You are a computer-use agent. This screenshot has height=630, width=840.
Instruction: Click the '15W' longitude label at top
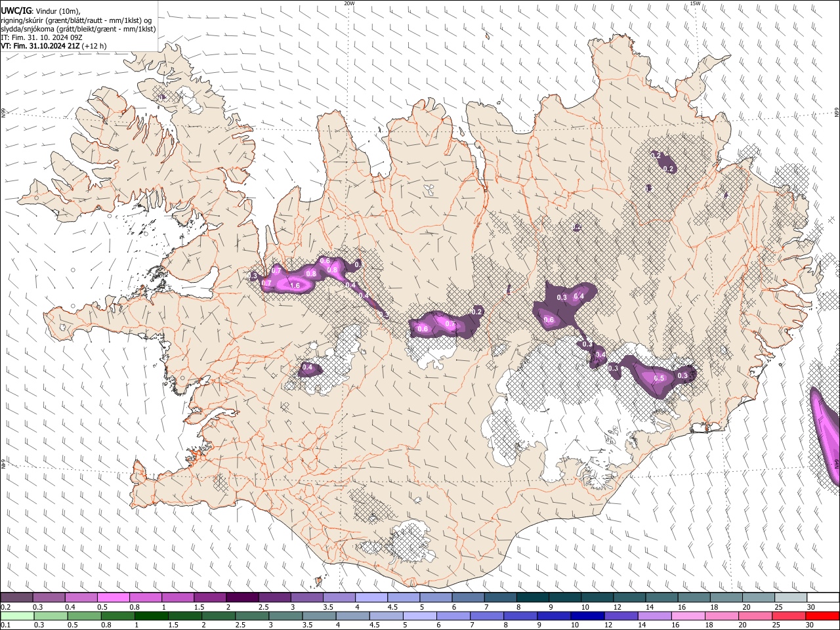pyautogui.click(x=695, y=3)
